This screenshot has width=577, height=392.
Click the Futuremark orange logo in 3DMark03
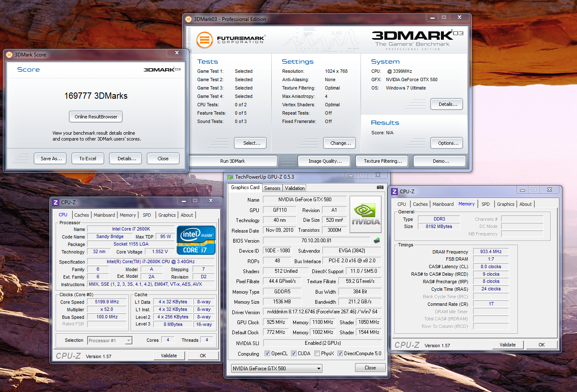[x=204, y=40]
